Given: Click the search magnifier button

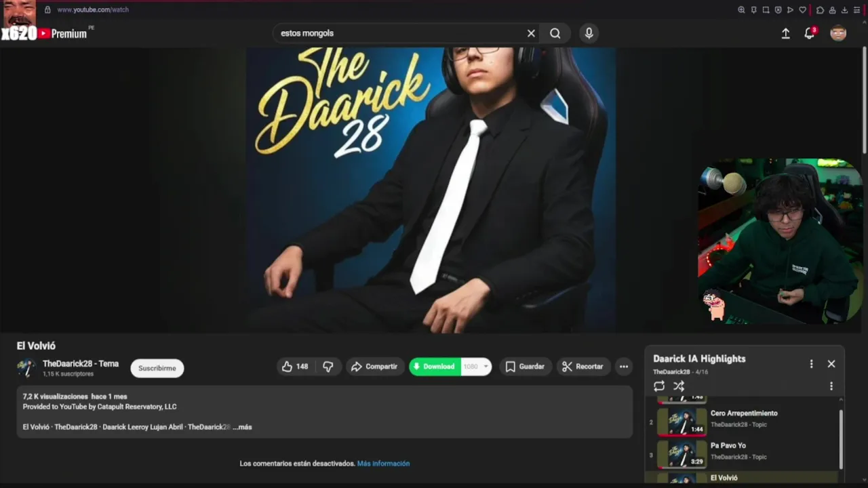Looking at the screenshot, I should point(555,33).
